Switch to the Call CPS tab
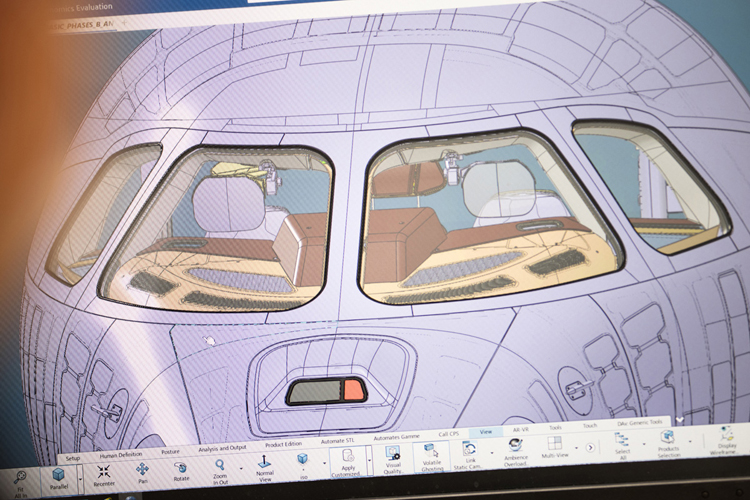The height and width of the screenshot is (500, 750). tap(448, 434)
